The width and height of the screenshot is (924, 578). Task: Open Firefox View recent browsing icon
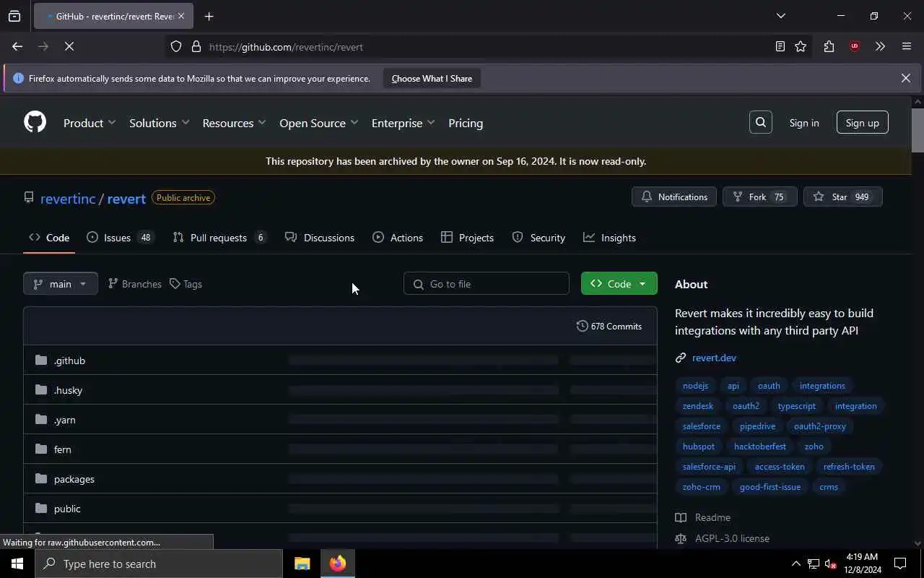[14, 16]
